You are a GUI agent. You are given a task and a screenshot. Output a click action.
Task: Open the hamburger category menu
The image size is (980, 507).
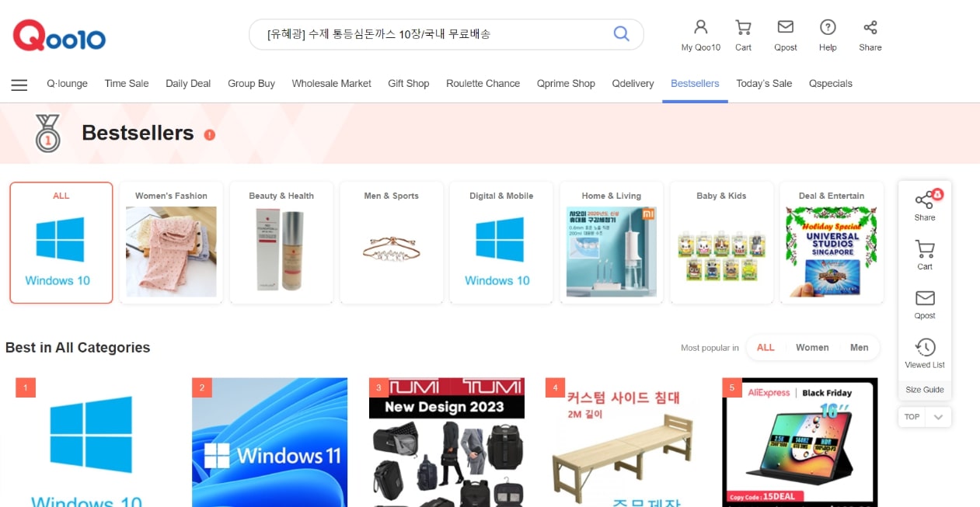pos(19,85)
